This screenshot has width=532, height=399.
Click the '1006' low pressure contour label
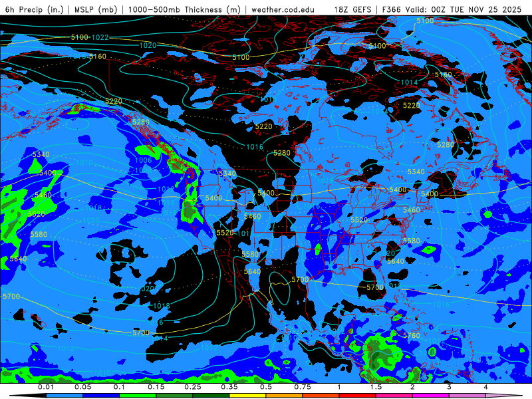click(x=143, y=160)
